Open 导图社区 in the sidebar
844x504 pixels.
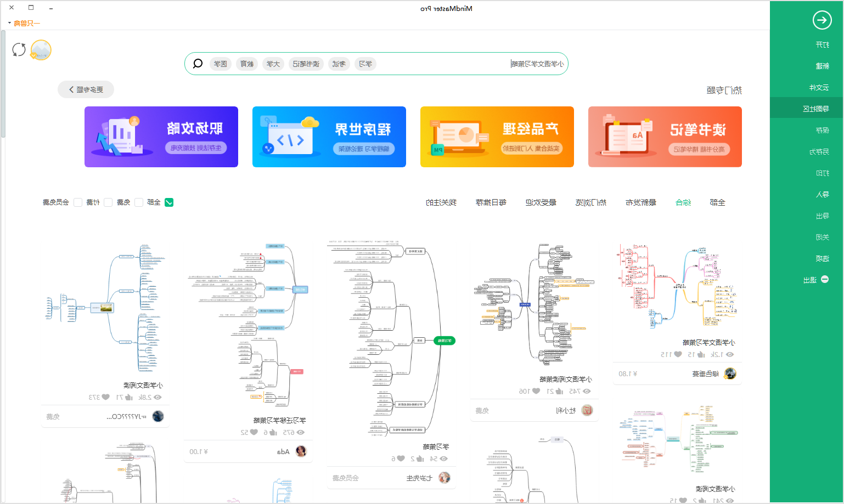pos(806,109)
